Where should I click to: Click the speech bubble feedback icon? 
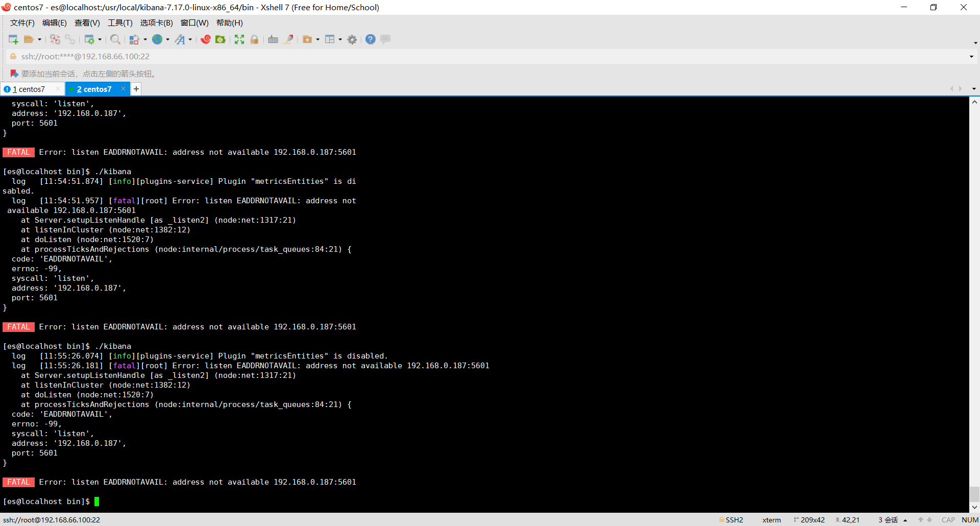(x=385, y=39)
